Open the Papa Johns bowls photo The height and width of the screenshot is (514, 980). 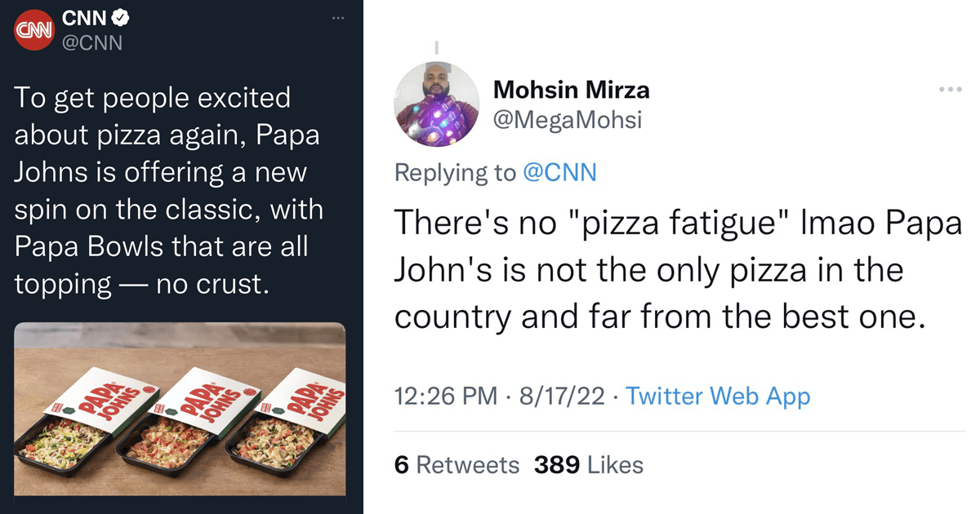pos(180,409)
